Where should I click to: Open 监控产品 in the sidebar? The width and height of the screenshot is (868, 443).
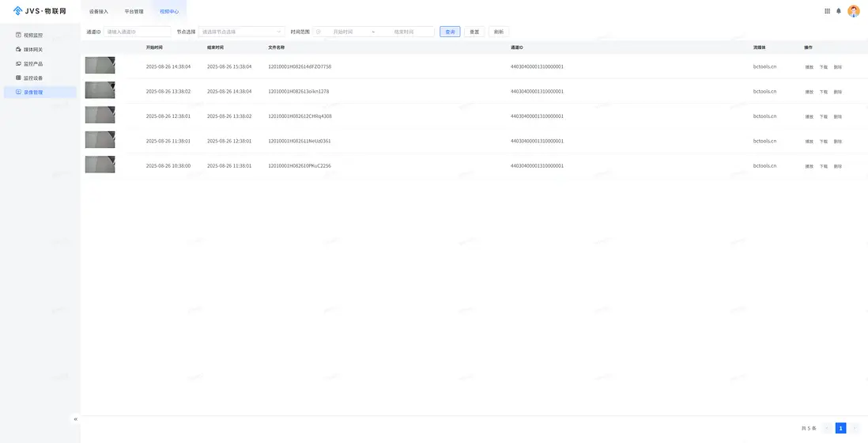(x=40, y=63)
